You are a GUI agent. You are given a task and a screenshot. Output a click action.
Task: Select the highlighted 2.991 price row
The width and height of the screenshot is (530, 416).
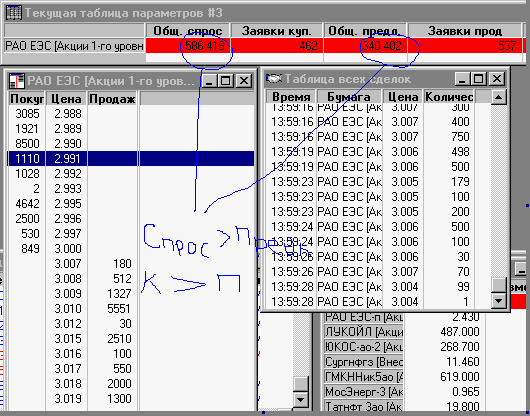tap(130, 158)
